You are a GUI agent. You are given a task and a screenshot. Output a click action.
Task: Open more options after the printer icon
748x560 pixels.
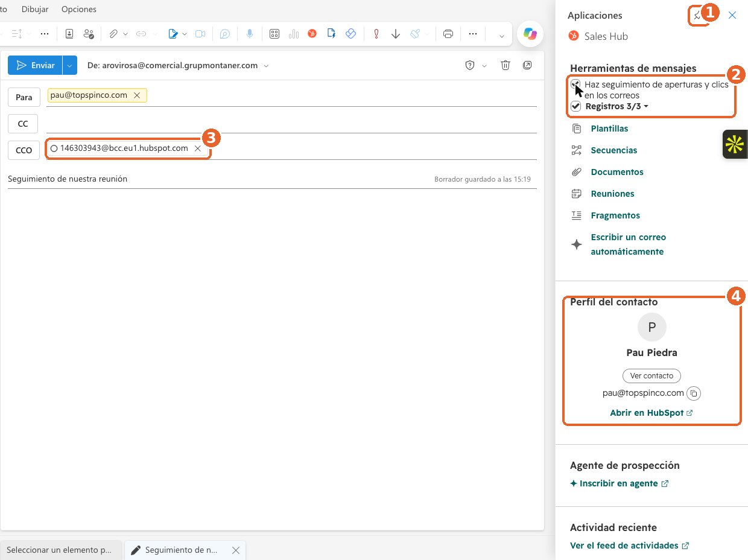click(473, 34)
